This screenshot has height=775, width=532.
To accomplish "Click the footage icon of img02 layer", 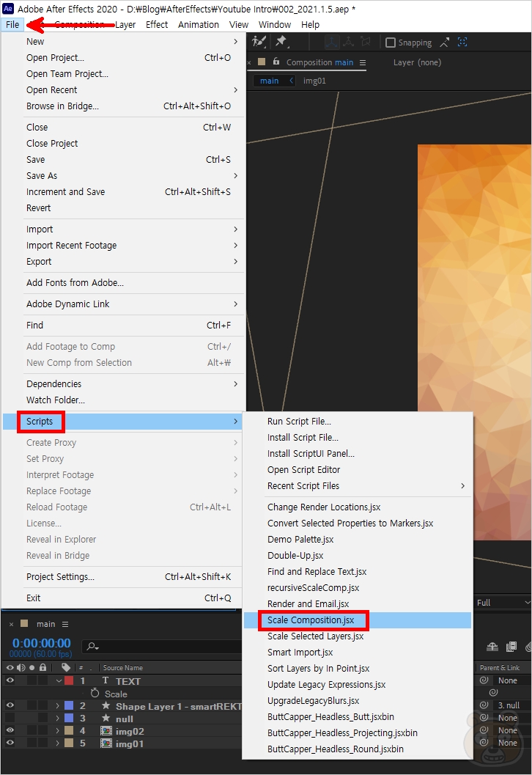I will (106, 730).
